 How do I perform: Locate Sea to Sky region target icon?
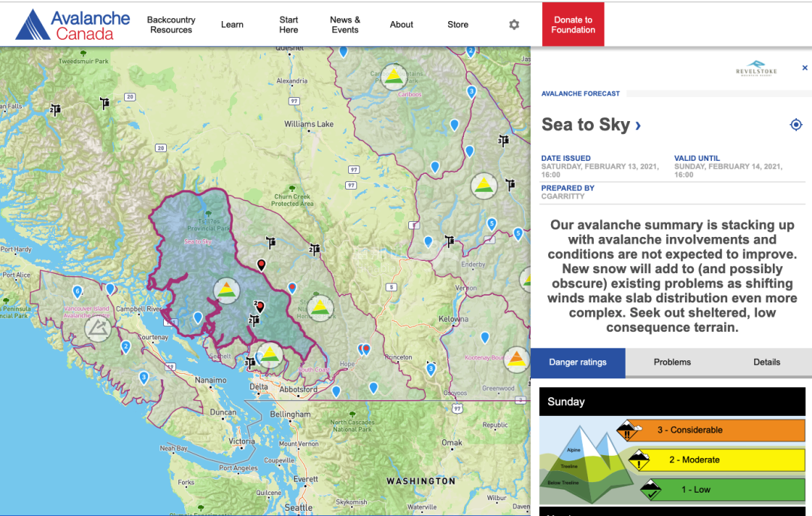click(796, 125)
